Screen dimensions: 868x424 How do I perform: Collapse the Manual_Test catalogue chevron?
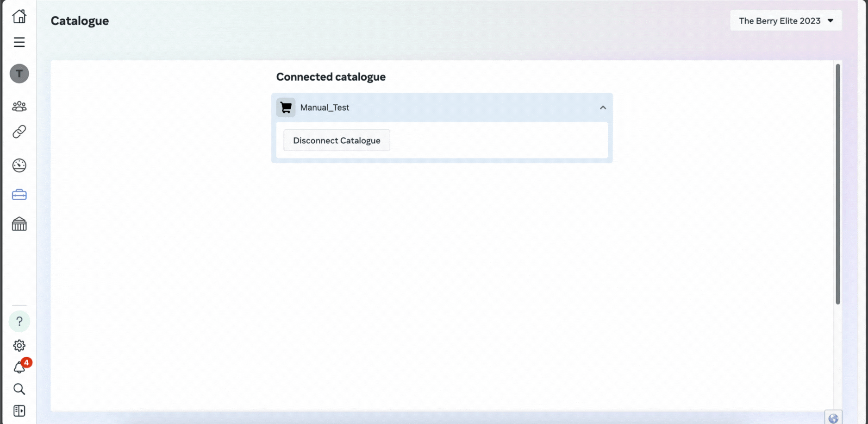[x=603, y=108]
